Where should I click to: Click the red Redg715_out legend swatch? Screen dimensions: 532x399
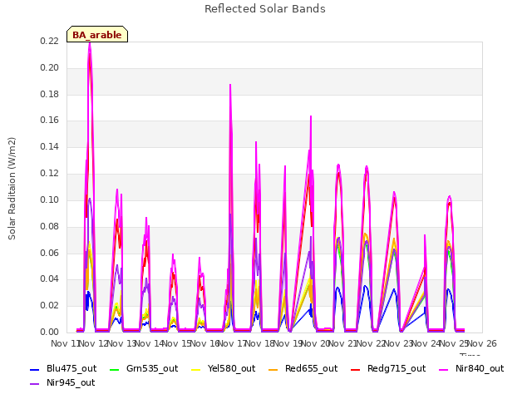356,369
